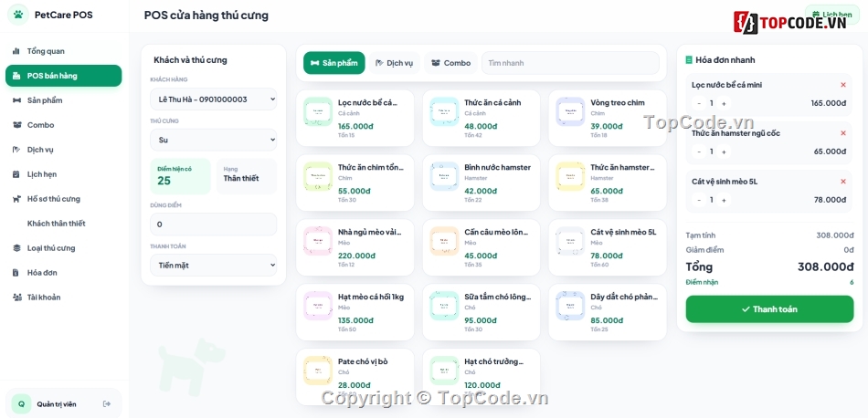Remove Thức ăn hamster ngũ cốc from invoice
Screen dimensions: 868x418
[x=843, y=132]
